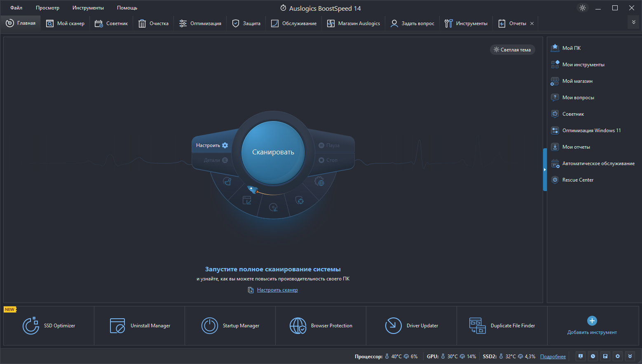This screenshot has height=364, width=642.
Task: Close the Отчеты tab
Action: point(532,23)
